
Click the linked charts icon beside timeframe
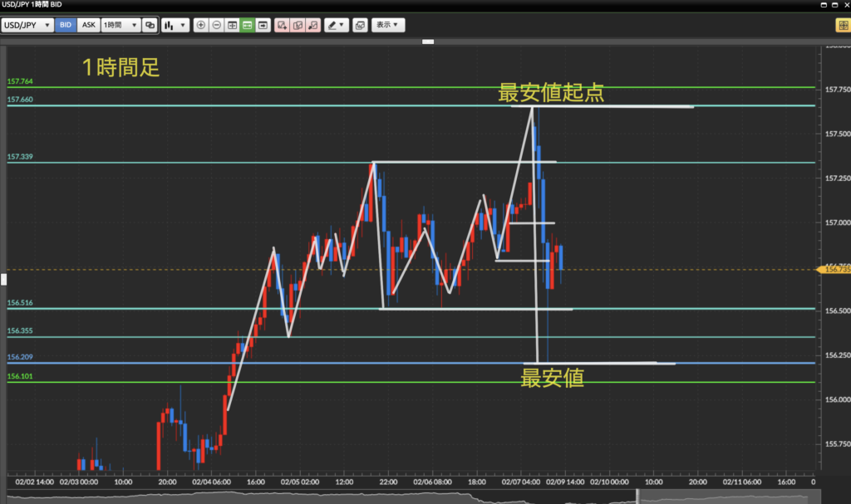[x=150, y=26]
